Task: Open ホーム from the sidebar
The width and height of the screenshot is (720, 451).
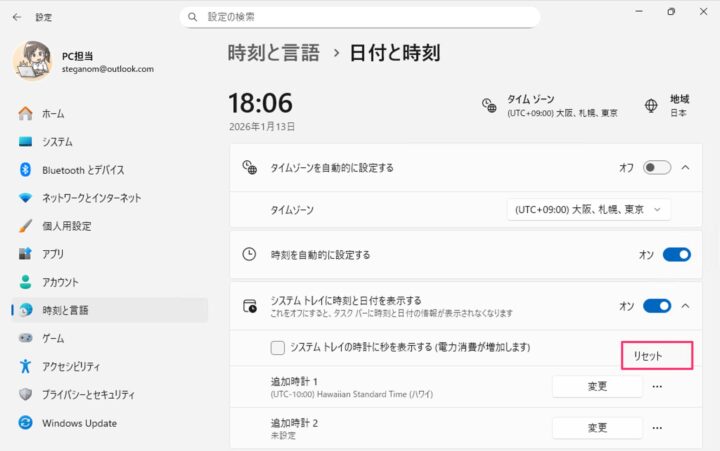Action: pos(53,114)
